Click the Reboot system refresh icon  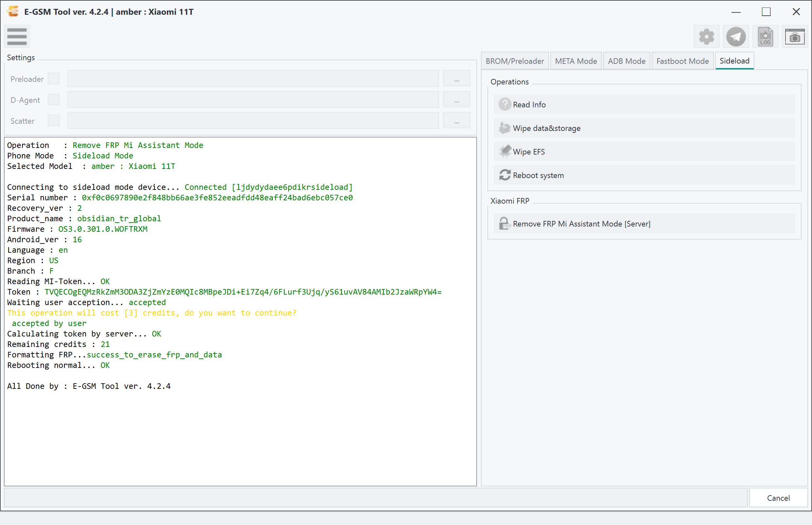(x=505, y=175)
